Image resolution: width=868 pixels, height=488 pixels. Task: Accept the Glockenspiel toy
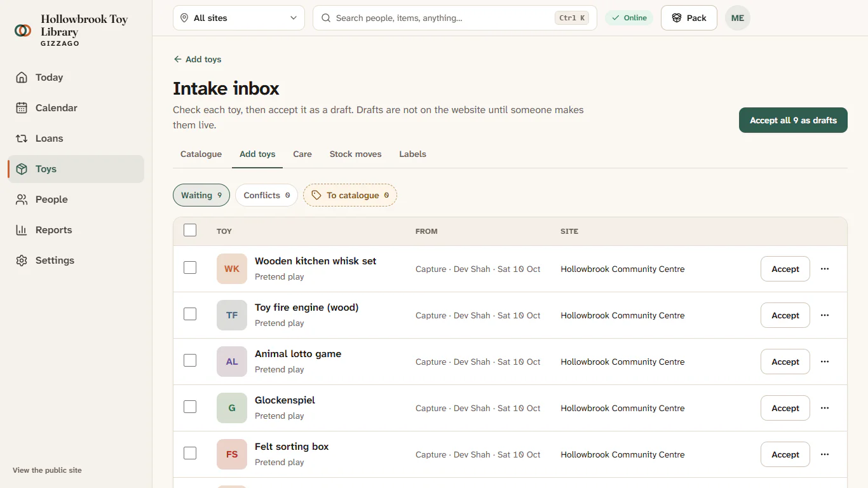(x=785, y=408)
